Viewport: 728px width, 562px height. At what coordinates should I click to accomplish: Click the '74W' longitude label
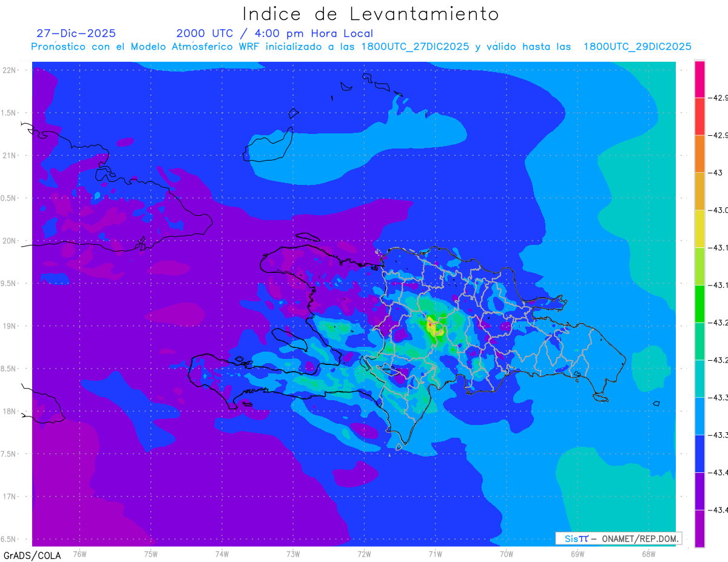point(222,554)
